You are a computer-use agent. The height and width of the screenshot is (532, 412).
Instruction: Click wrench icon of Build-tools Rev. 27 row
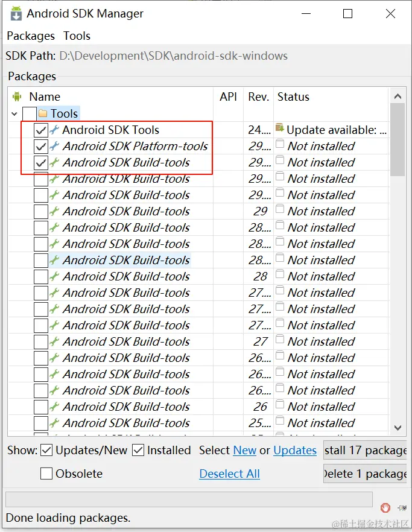(x=54, y=341)
